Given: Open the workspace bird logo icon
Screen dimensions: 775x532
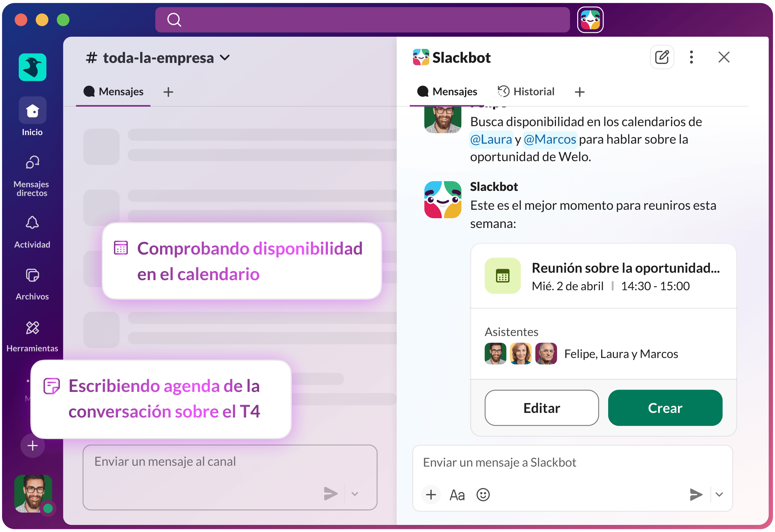Looking at the screenshot, I should [32, 67].
